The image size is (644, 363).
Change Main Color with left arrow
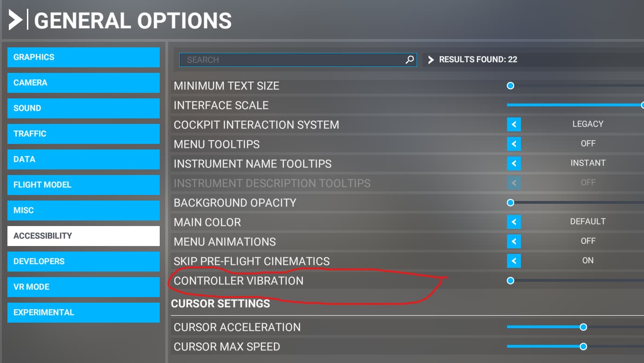tap(514, 222)
